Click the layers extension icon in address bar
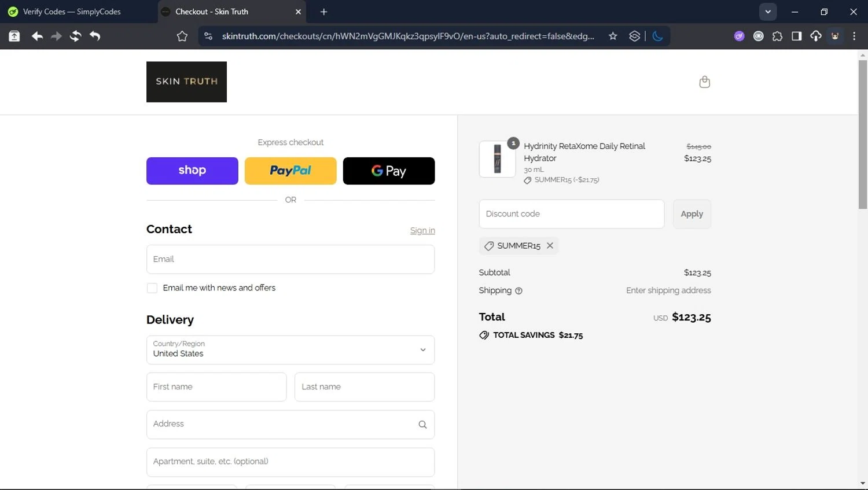This screenshot has height=490, width=868. click(635, 36)
